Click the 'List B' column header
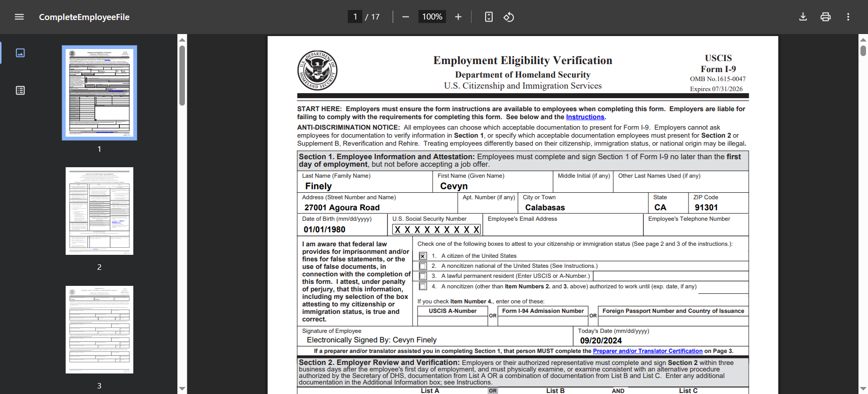Viewport: 868px width, 394px height. tap(555, 390)
